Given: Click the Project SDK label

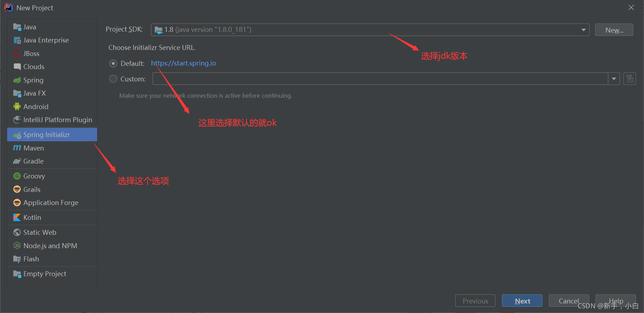Looking at the screenshot, I should coord(124,29).
